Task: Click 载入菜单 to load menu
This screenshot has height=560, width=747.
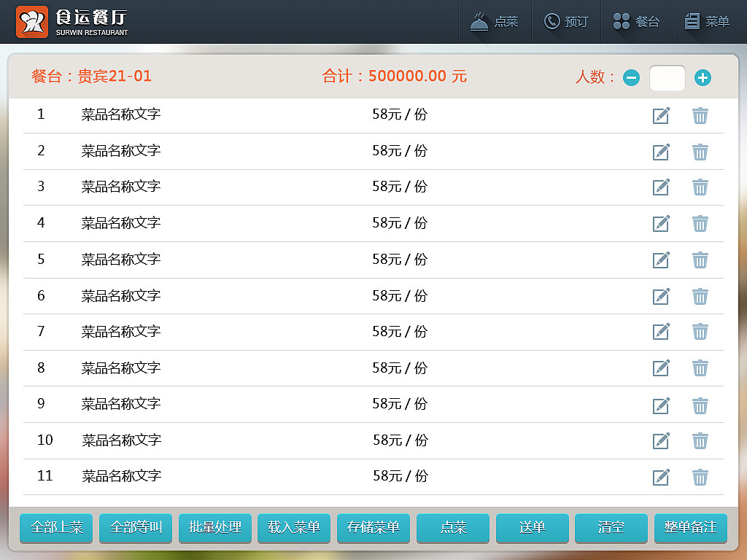Action: tap(294, 528)
